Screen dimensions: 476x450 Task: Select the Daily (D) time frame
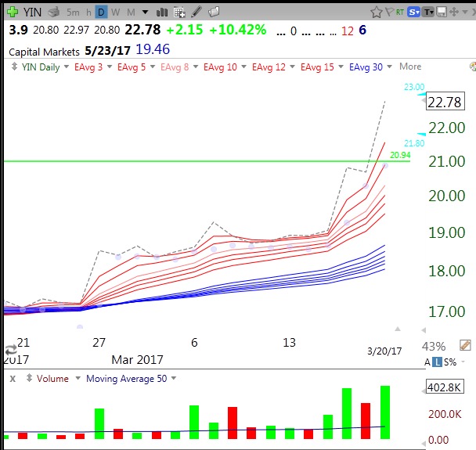[101, 13]
